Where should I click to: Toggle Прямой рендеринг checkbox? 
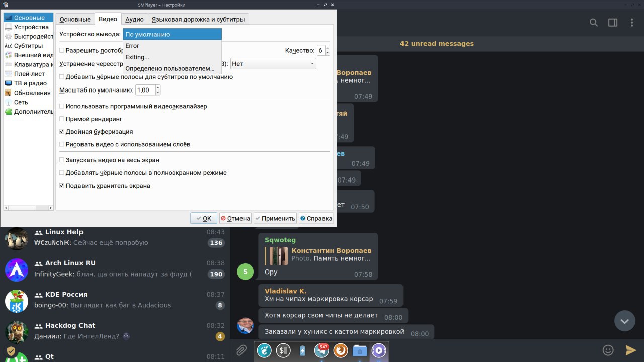(x=62, y=119)
